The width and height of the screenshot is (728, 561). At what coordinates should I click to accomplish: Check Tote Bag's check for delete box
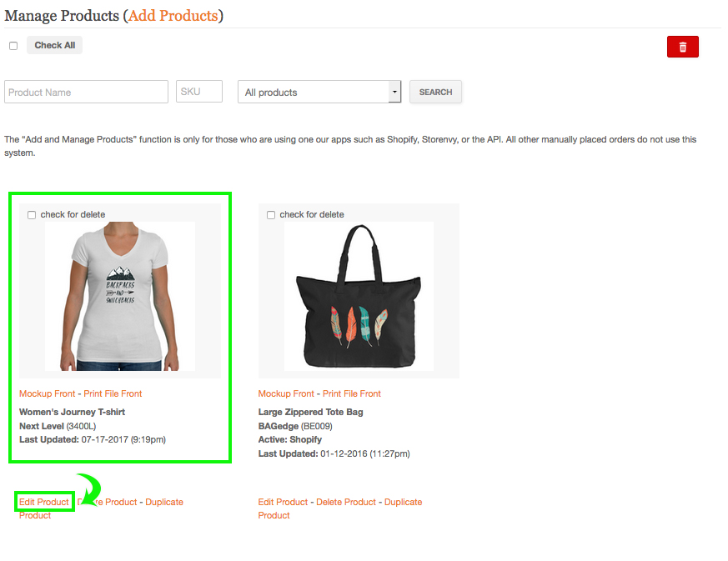click(x=271, y=215)
